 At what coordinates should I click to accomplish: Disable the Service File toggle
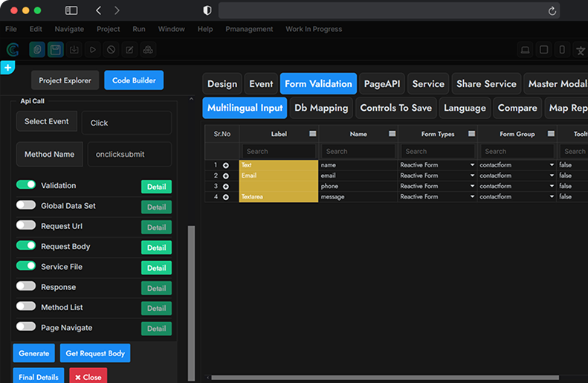[x=26, y=265]
